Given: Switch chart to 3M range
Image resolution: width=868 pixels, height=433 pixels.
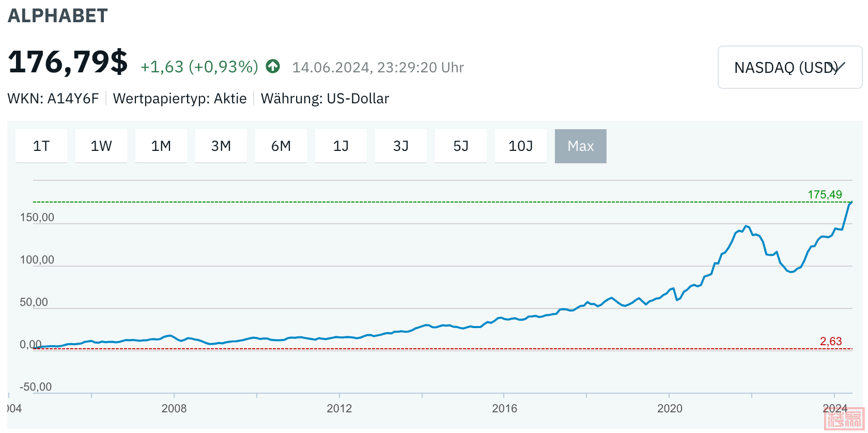Looking at the screenshot, I should (x=221, y=146).
